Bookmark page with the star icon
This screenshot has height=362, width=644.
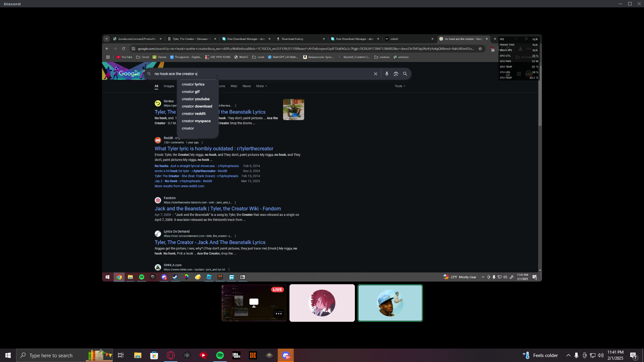tap(480, 49)
